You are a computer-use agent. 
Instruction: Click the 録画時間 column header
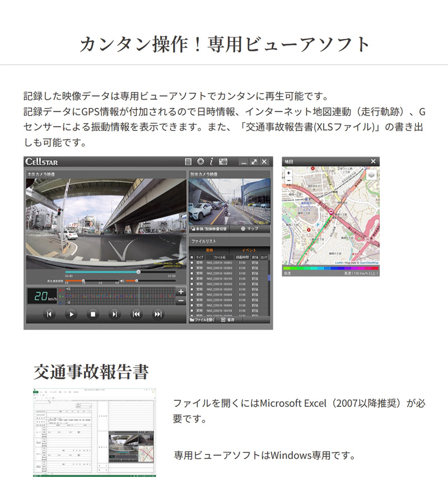point(242,257)
